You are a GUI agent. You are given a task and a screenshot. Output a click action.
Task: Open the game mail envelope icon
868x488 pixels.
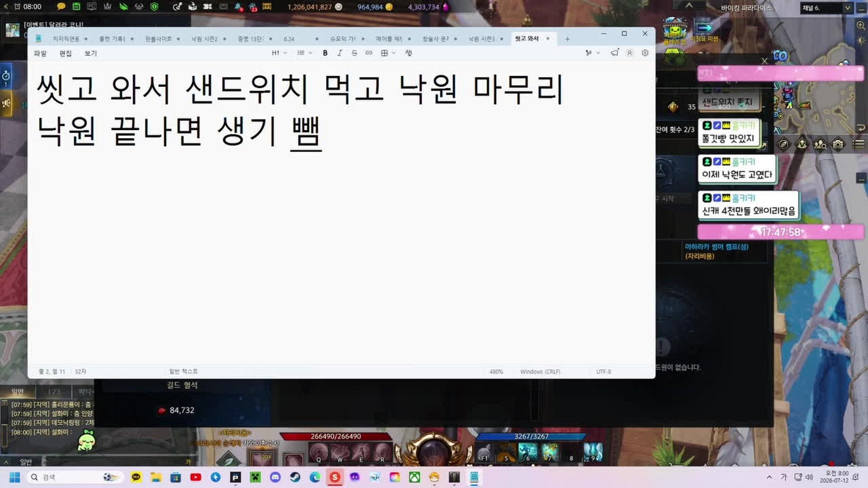coord(223,6)
